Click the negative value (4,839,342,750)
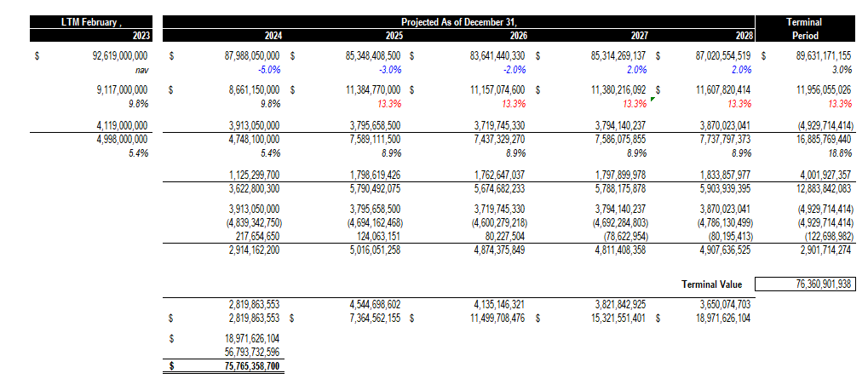 [254, 223]
